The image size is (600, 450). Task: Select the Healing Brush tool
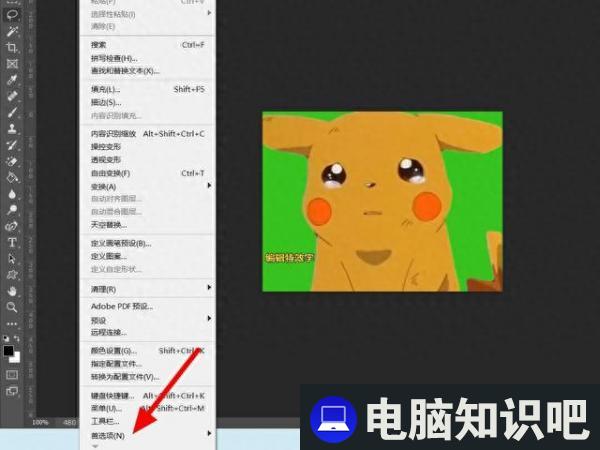tap(12, 96)
